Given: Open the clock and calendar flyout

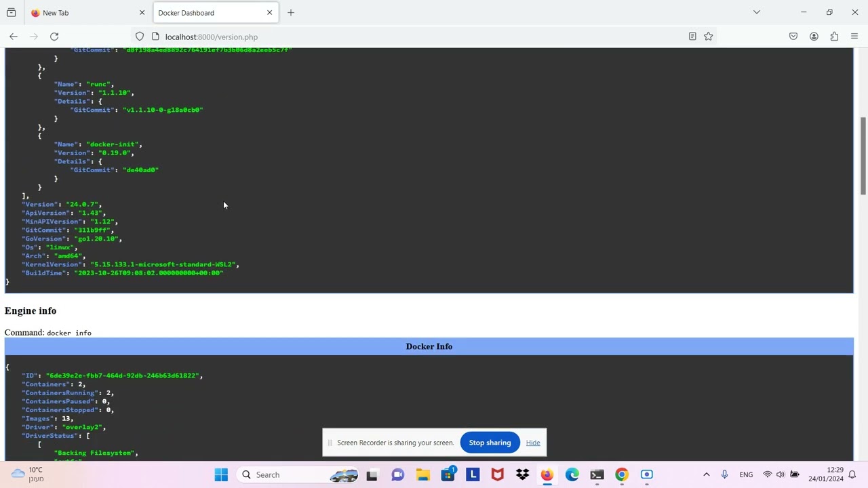Looking at the screenshot, I should click(x=825, y=474).
